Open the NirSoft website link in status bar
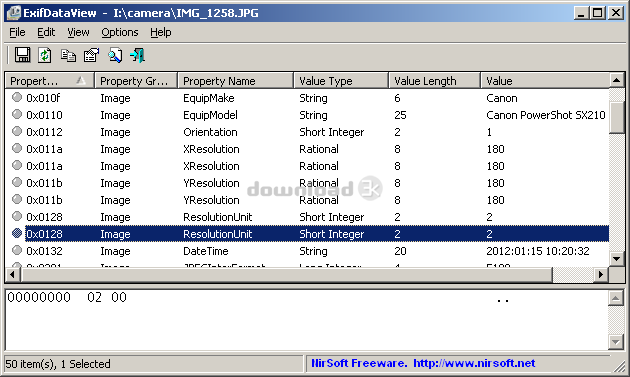This screenshot has height=377, width=630. coord(474,363)
